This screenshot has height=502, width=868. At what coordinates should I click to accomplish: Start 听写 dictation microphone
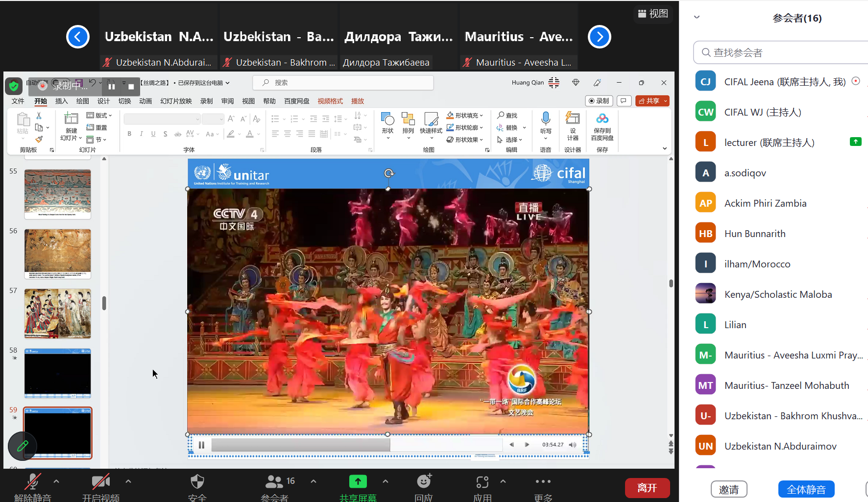pos(546,125)
